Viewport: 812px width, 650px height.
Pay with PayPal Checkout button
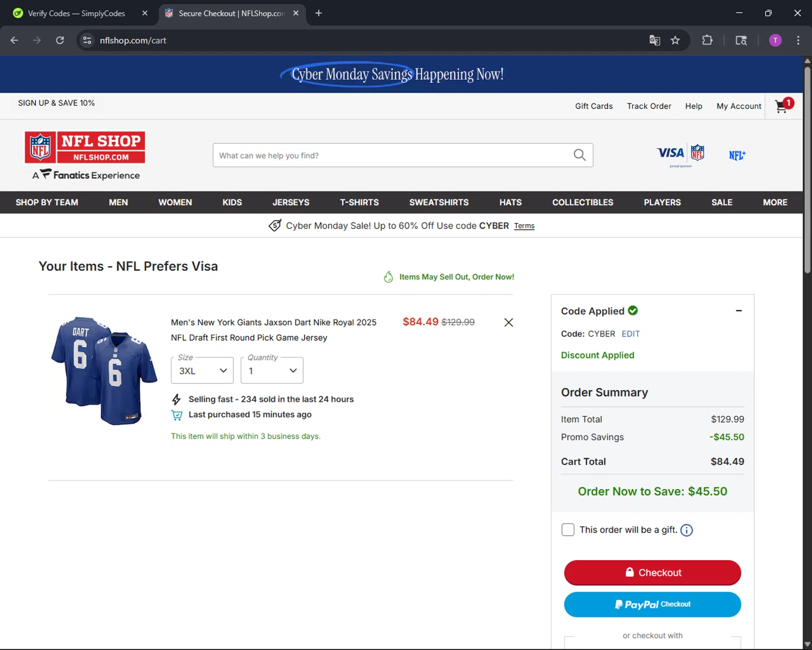[x=652, y=604]
